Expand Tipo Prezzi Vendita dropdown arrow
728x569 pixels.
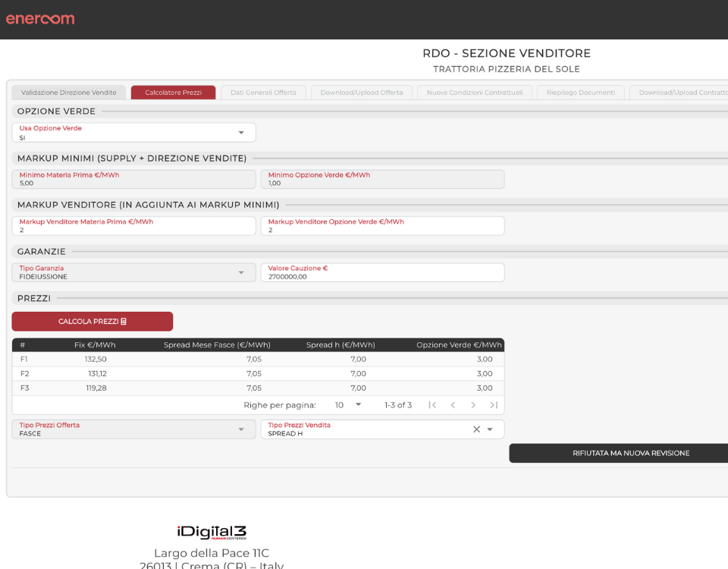490,429
